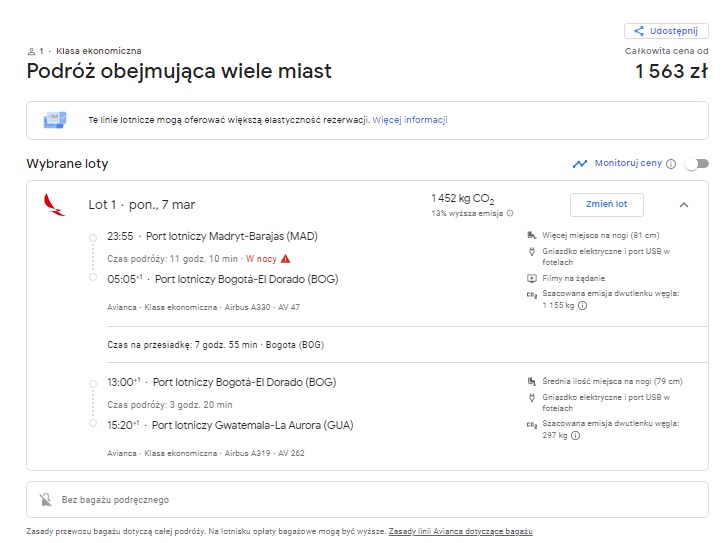Image resolution: width=728 pixels, height=543 pixels.
Task: Click the W nocy overnight warning text
Action: point(261,259)
